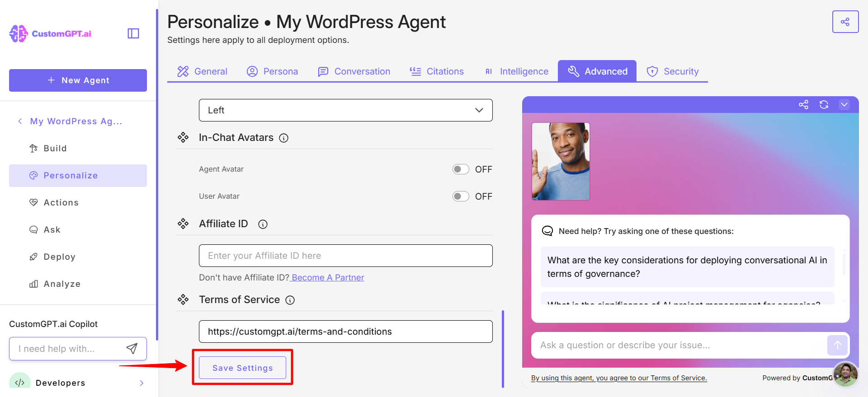Click the Terms of Service section icon
Screen dimensions: 868x397
click(x=183, y=299)
